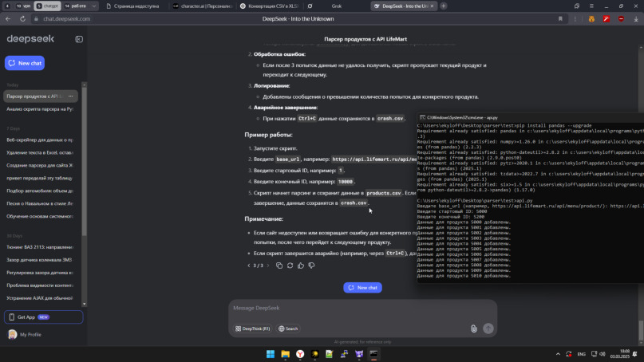Open the orange browser extension icon
The height and width of the screenshot is (362, 644).
[591, 19]
